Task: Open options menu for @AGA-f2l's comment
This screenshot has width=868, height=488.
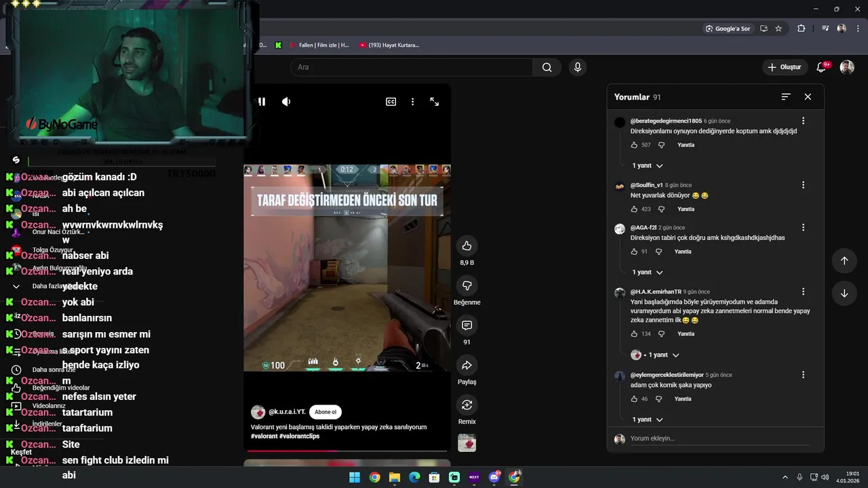Action: 804,228
